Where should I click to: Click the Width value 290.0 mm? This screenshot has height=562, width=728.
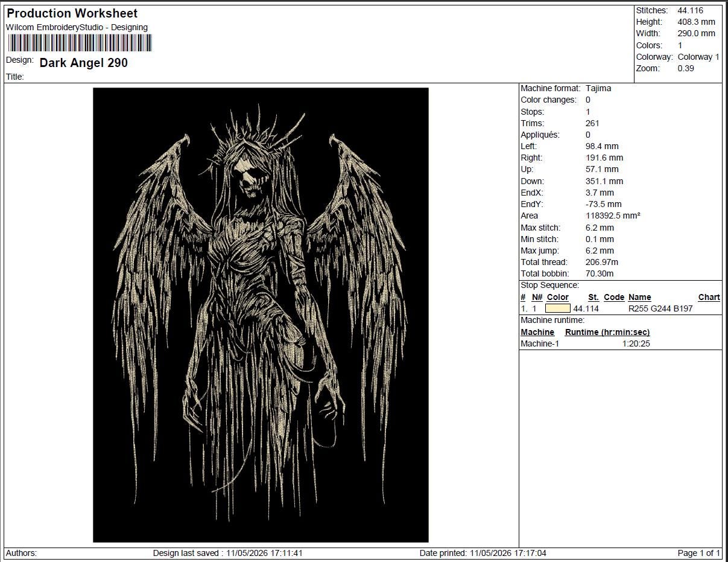[x=696, y=33]
